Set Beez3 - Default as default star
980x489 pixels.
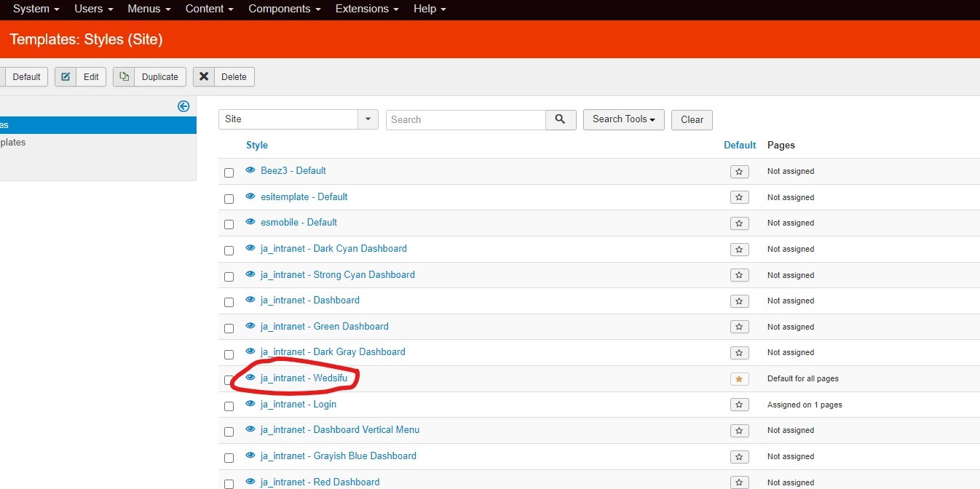(x=739, y=172)
